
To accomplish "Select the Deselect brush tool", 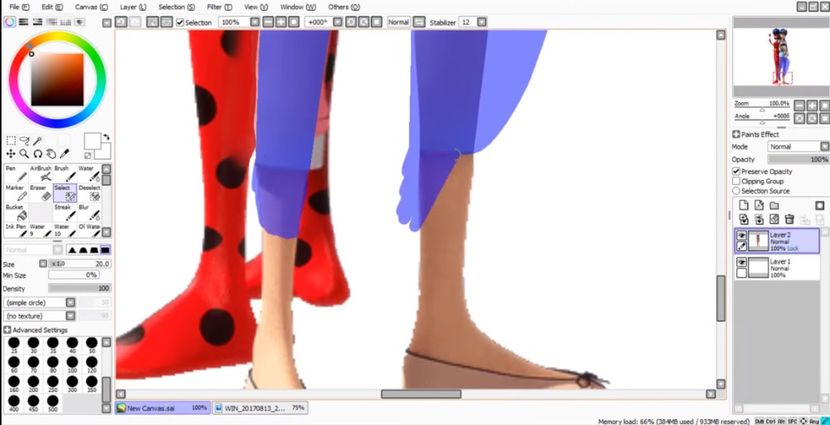I will [91, 193].
